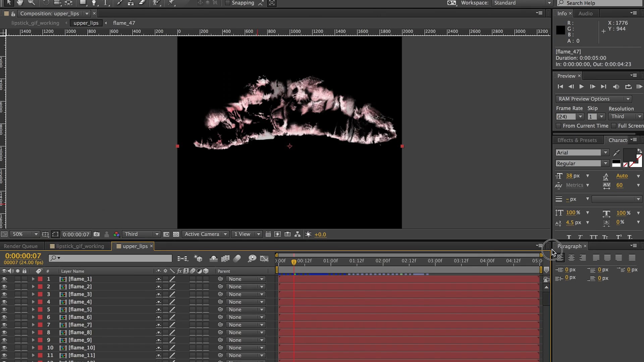Take a snapshot of the composition view
The width and height of the screenshot is (644, 362).
pyautogui.click(x=97, y=234)
